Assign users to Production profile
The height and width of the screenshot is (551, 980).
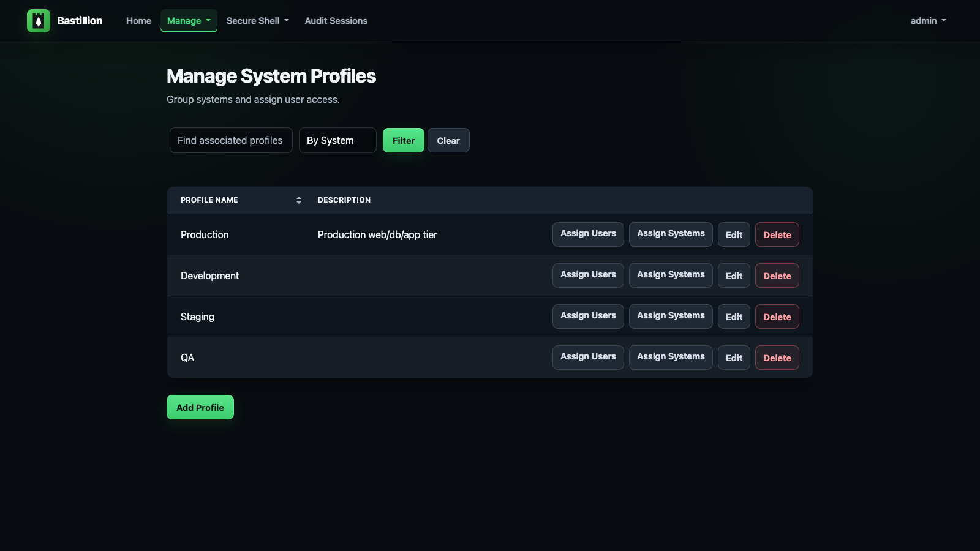588,234
